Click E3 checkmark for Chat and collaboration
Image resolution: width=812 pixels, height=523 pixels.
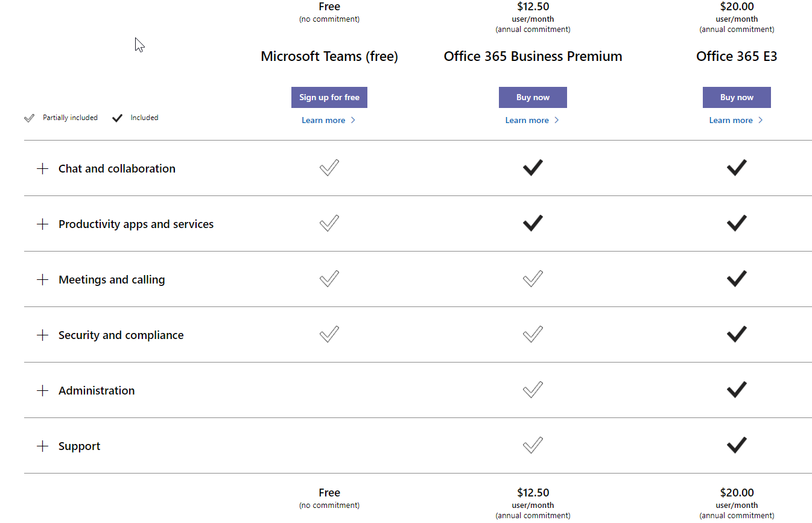point(737,168)
